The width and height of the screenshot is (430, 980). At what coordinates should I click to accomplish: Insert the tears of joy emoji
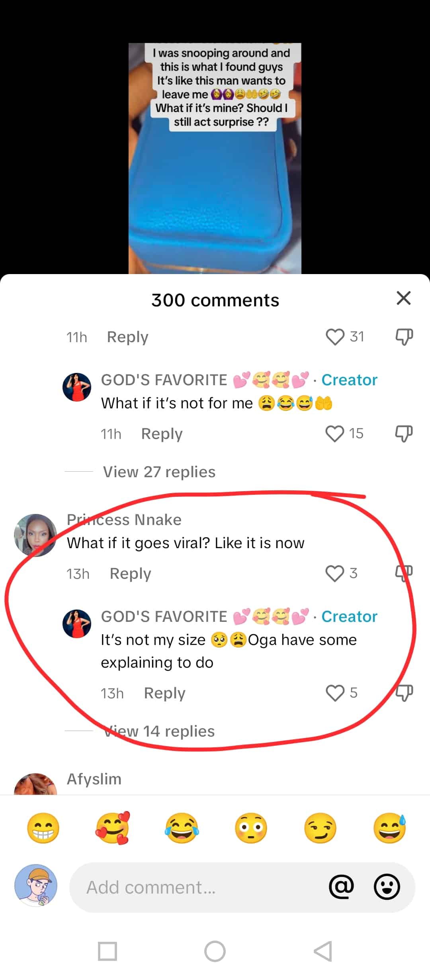(182, 828)
